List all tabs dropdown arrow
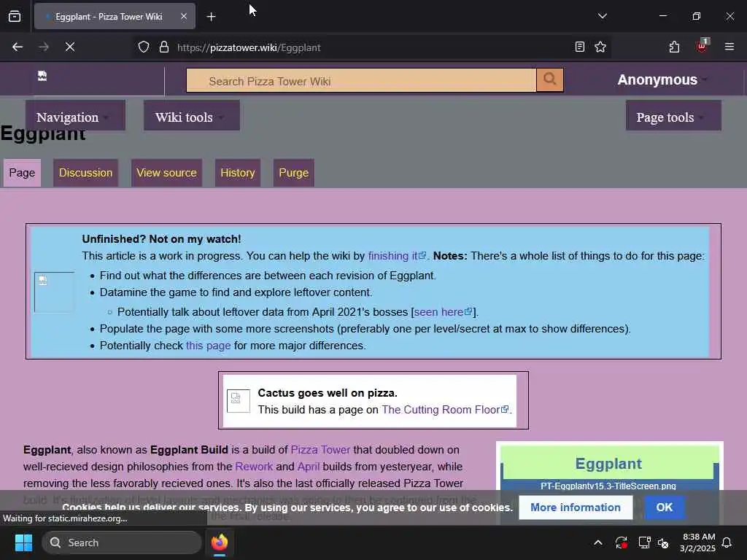Screen dimensions: 747x560 click(602, 16)
